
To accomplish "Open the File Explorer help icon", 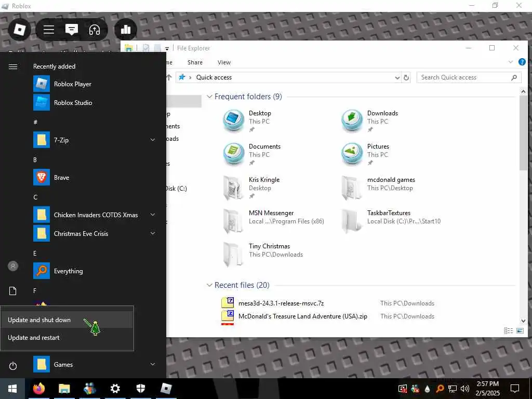I will (522, 62).
